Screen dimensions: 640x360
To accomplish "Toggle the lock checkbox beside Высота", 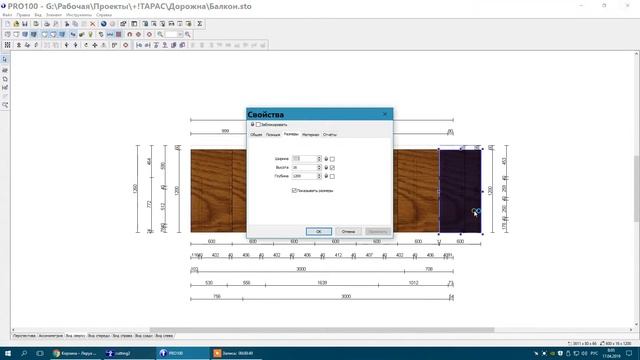I will [332, 168].
